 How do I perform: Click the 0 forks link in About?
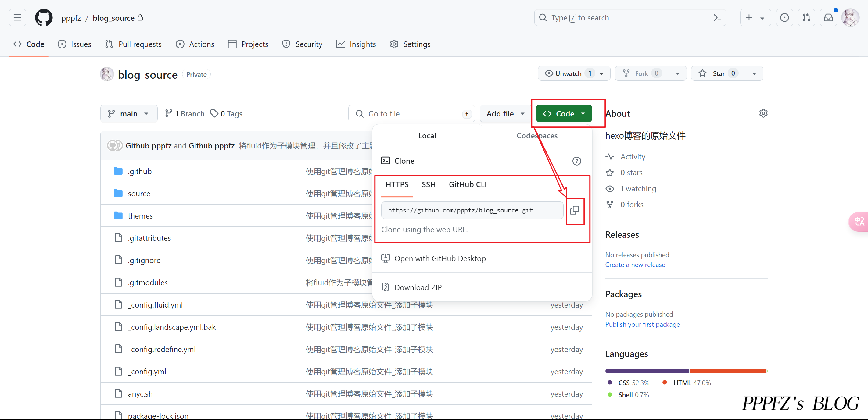(x=632, y=205)
